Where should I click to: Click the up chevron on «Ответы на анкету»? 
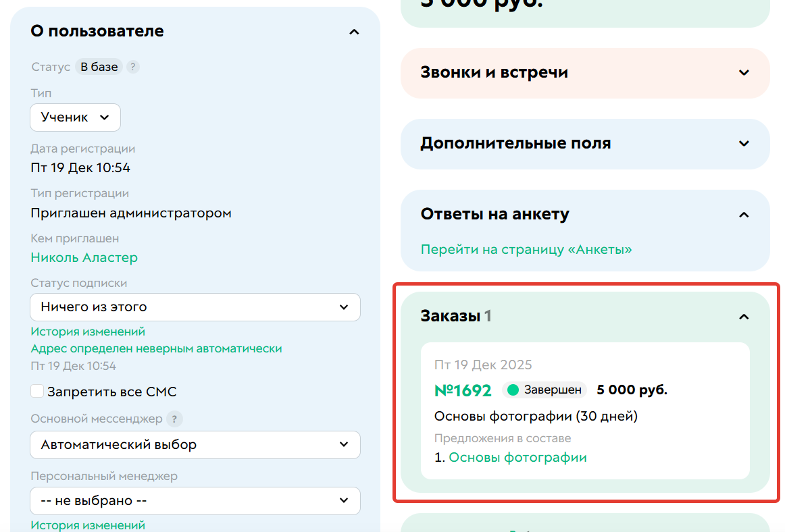tap(744, 214)
